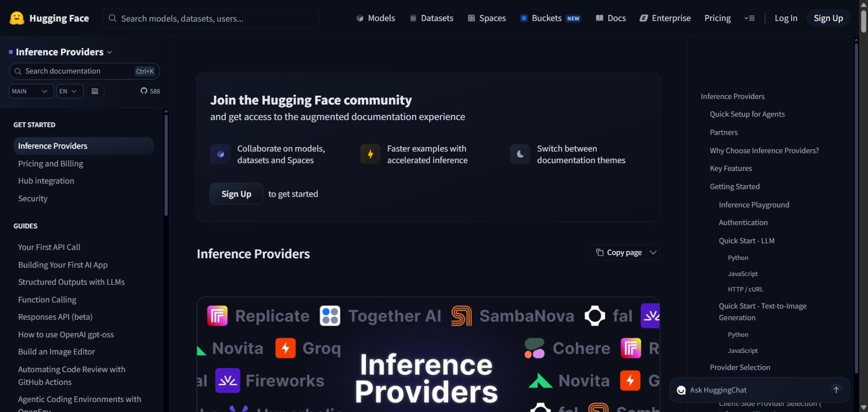Open Security sidebar page
This screenshot has height=412, width=868.
(x=33, y=199)
